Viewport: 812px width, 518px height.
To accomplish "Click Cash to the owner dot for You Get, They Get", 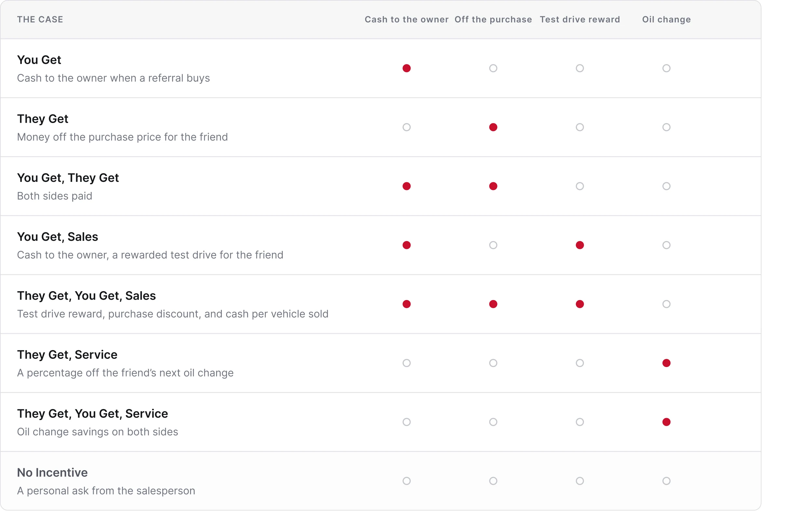I will (x=407, y=186).
